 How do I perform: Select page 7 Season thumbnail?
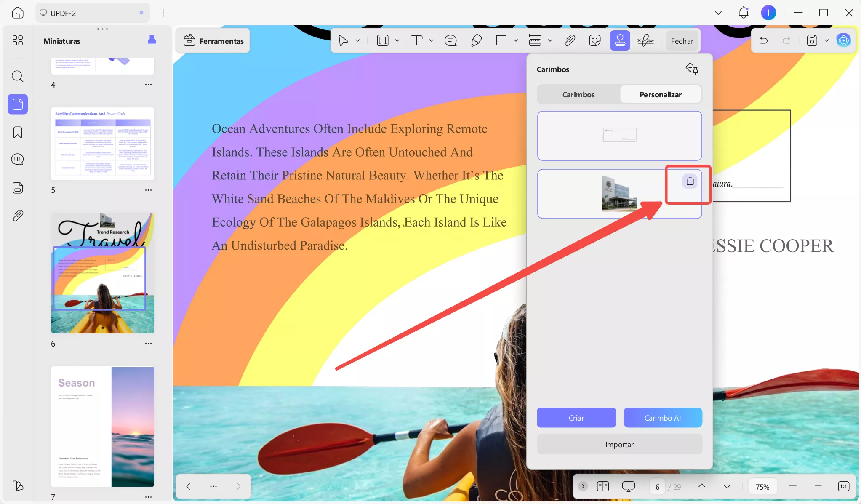pos(102,427)
